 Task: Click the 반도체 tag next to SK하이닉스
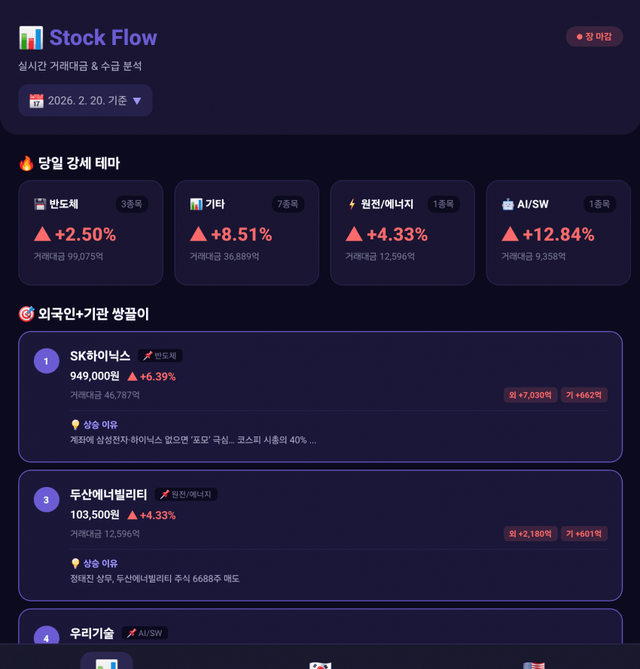(x=160, y=355)
